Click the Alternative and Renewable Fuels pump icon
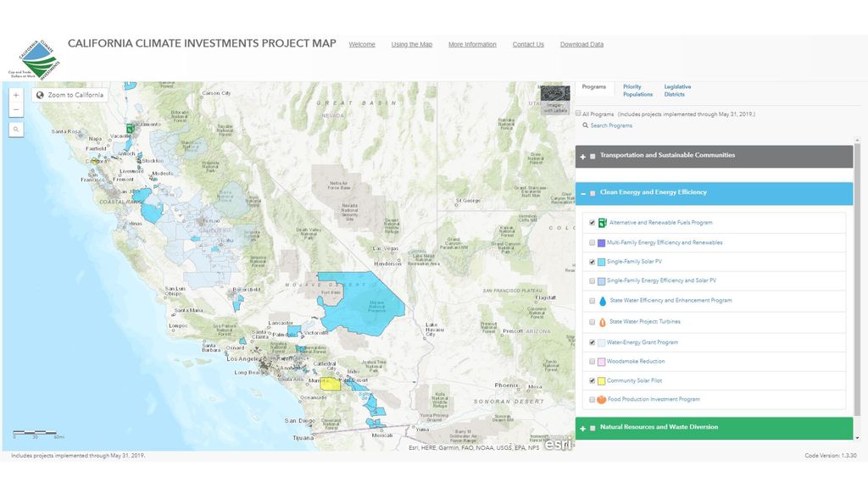The height and width of the screenshot is (488, 868). click(x=603, y=223)
